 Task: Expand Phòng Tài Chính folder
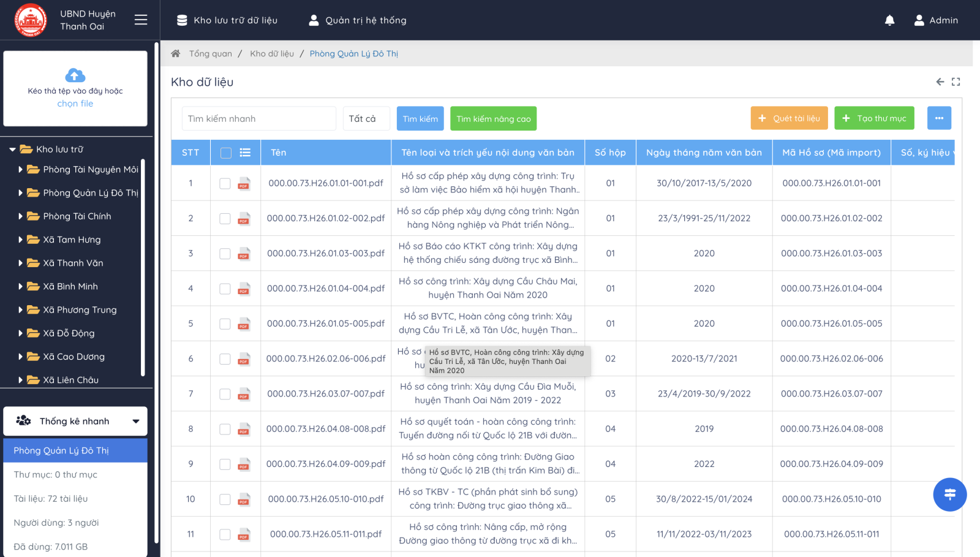tap(20, 216)
